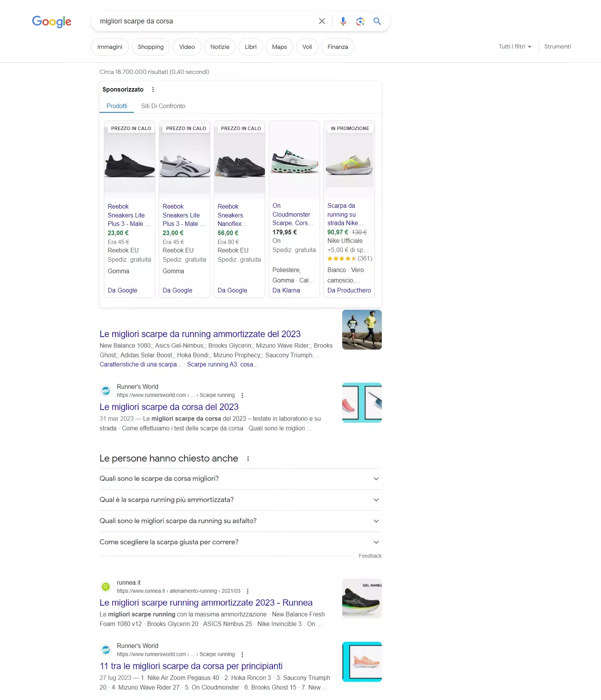Switch to 'Siti Di Confronto' tab
601x700 pixels.
163,106
